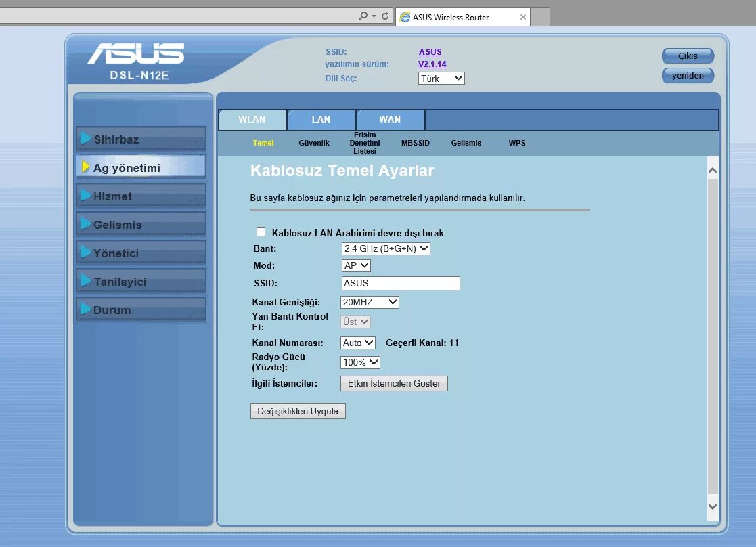Viewport: 756px width, 547px height.
Task: Open the Yönetici sidebar menu
Action: (141, 253)
